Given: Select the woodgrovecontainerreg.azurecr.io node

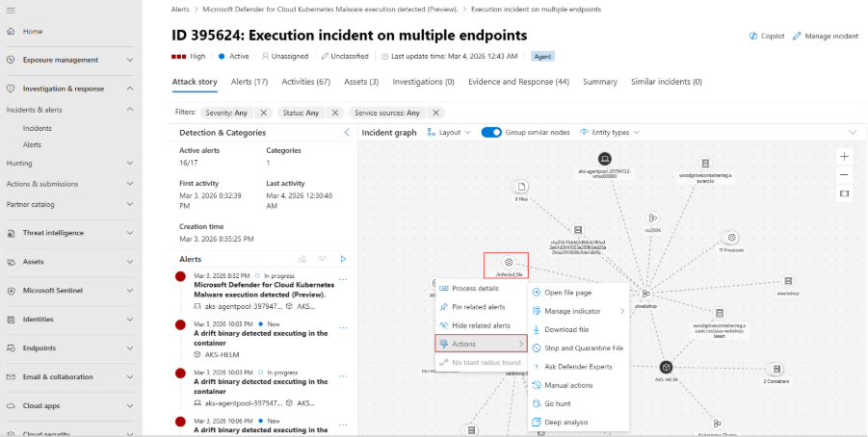Looking at the screenshot, I should tap(704, 164).
